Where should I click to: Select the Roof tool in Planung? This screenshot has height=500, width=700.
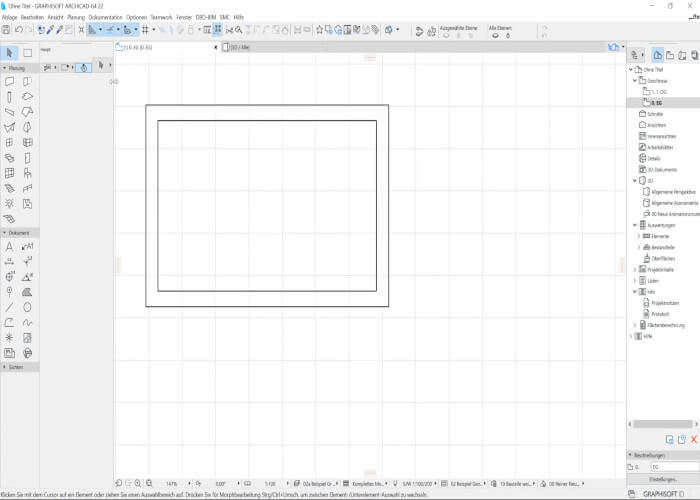pyautogui.click(x=27, y=112)
